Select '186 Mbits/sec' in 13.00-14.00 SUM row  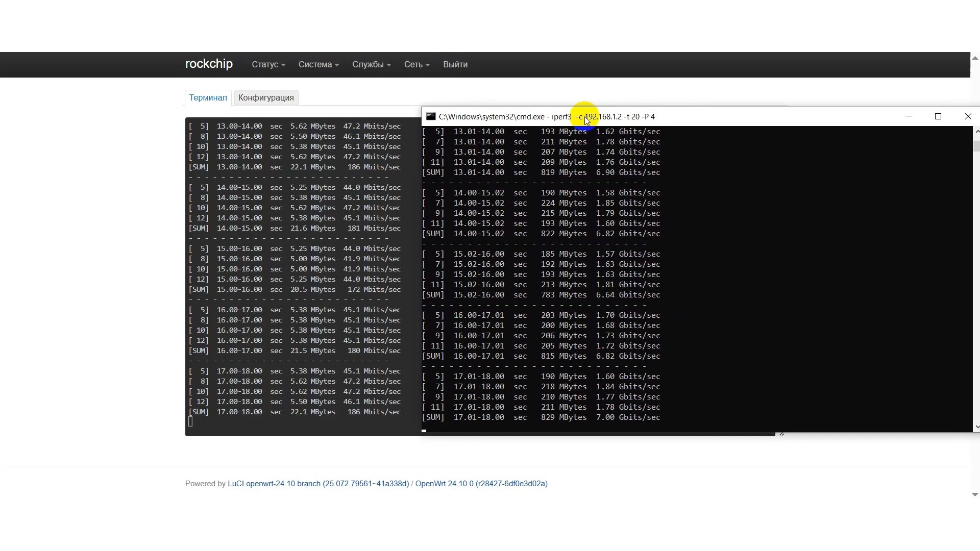pos(374,167)
